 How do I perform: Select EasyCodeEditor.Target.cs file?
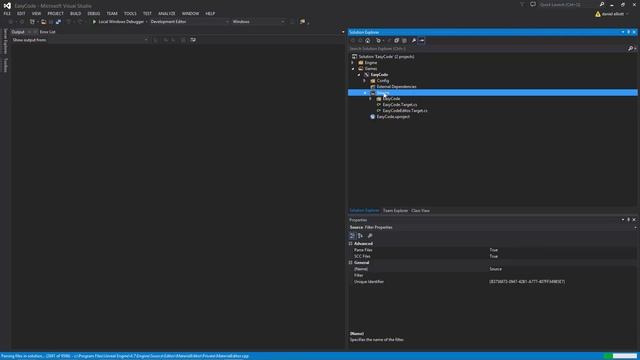click(405, 111)
